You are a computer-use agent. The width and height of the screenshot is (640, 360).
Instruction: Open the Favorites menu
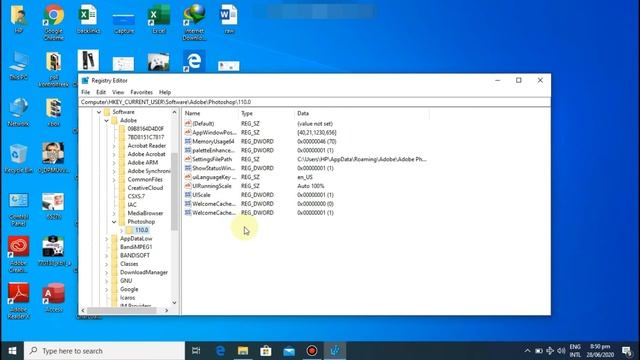point(141,92)
